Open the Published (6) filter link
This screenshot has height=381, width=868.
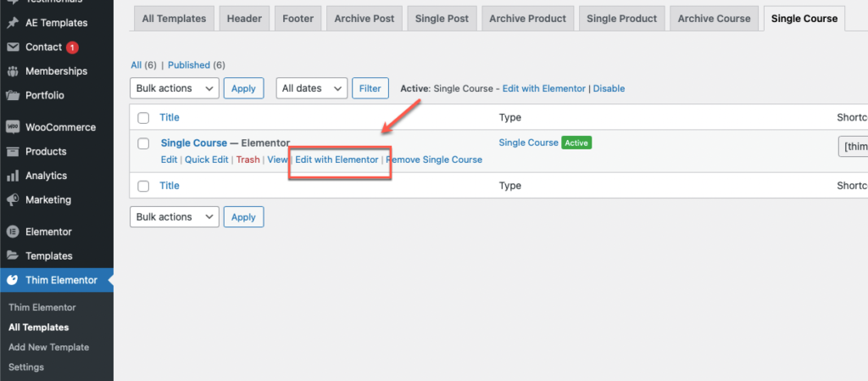click(189, 65)
